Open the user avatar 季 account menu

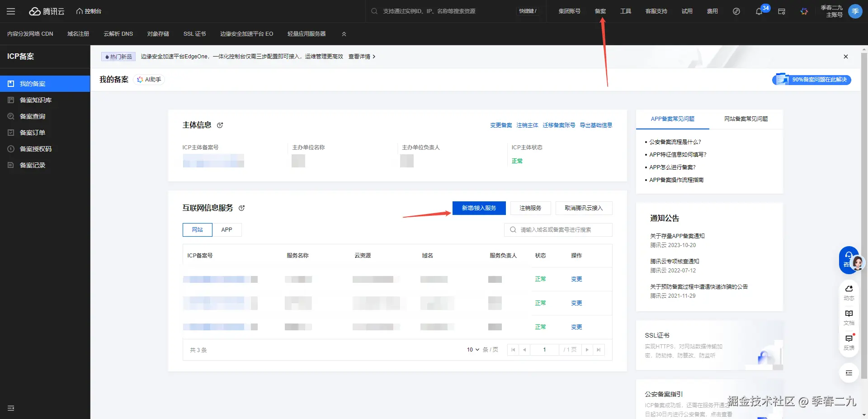pos(855,11)
